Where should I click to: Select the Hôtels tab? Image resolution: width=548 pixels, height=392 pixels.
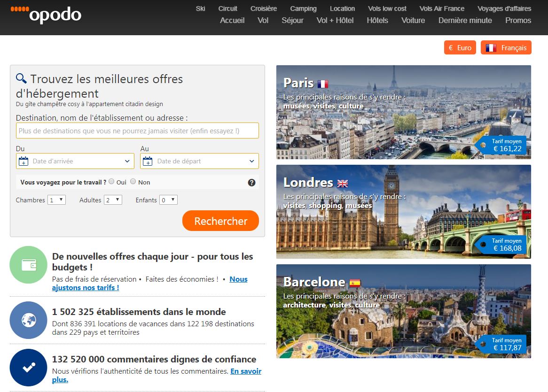[377, 20]
